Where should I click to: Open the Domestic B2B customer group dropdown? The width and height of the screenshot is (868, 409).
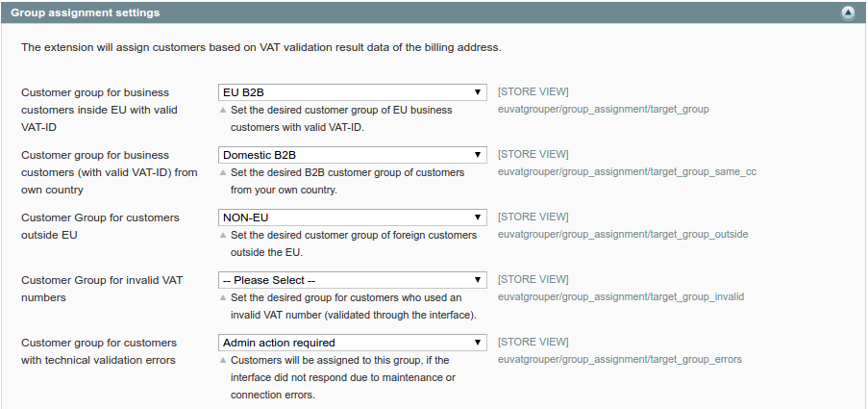[353, 155]
